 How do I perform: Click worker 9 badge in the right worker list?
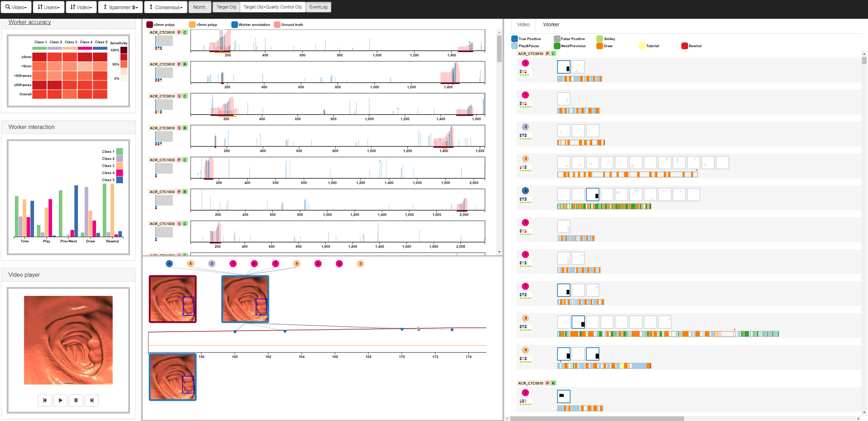click(x=525, y=350)
